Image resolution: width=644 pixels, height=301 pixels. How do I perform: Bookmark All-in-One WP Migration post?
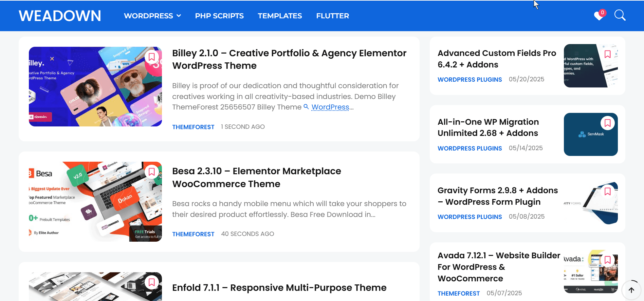(x=607, y=123)
